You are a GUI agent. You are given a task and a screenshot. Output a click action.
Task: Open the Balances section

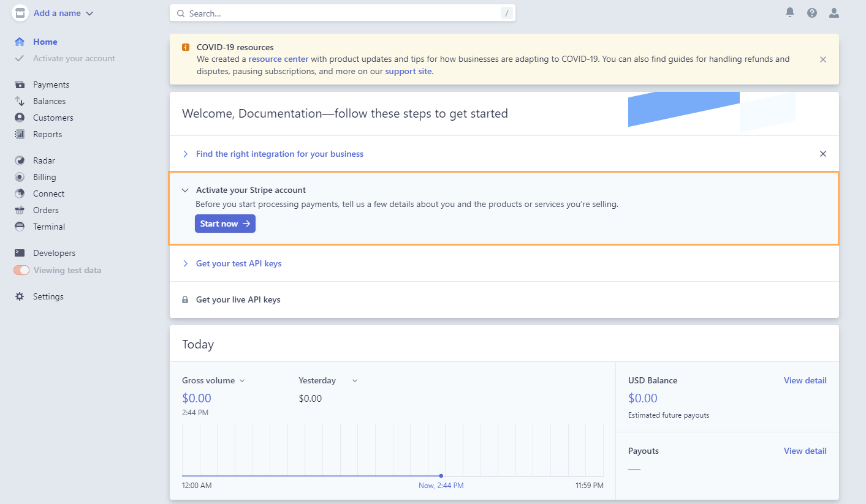click(x=49, y=101)
